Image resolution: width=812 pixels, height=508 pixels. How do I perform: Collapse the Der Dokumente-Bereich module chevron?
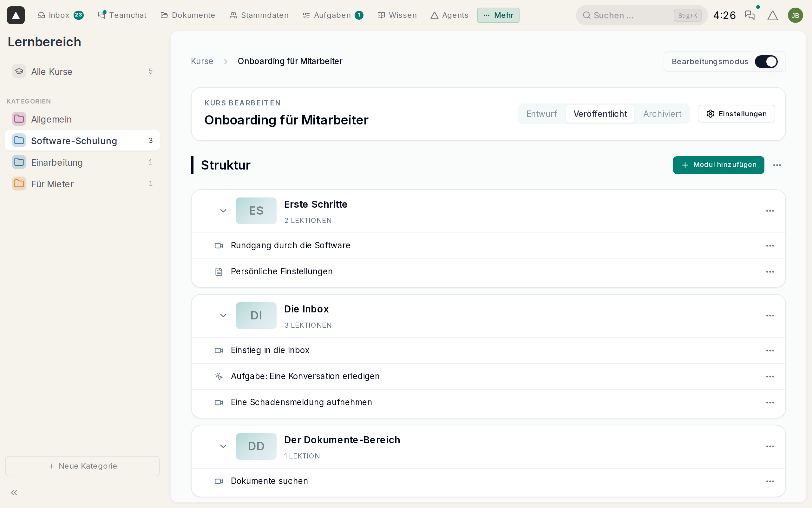(223, 446)
